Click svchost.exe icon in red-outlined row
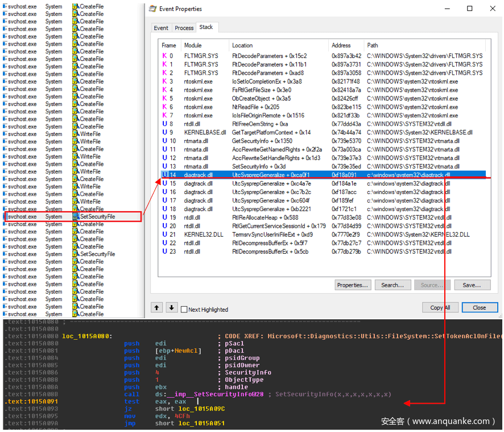The height and width of the screenshot is (432, 504). coord(5,217)
